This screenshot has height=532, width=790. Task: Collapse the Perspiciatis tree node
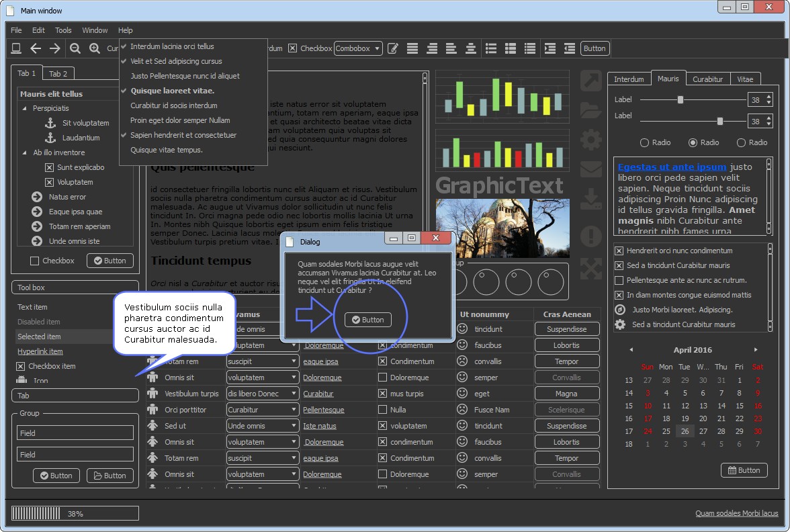[25, 108]
